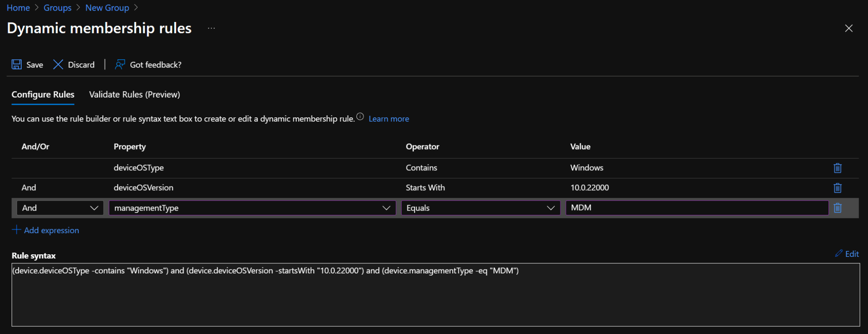Click the Discard X icon

[x=58, y=64]
